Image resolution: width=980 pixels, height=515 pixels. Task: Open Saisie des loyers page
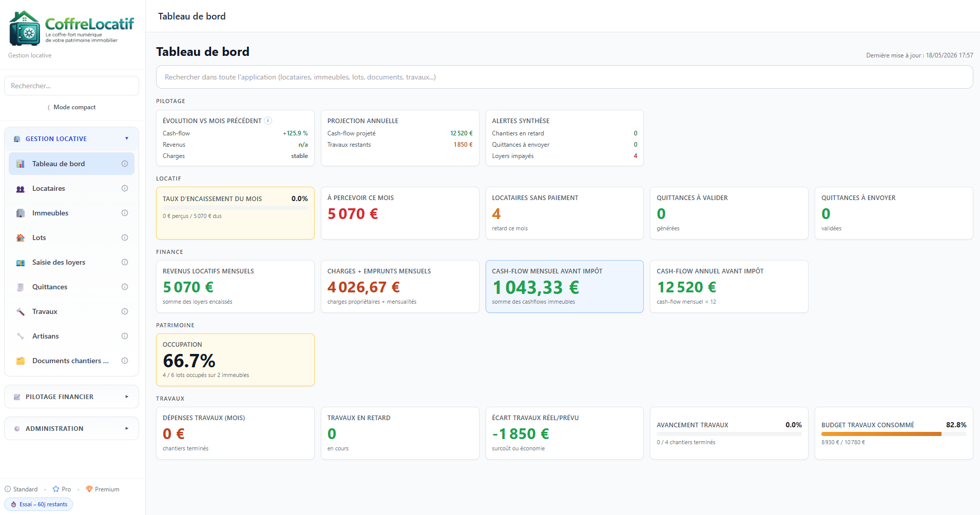click(x=71, y=262)
